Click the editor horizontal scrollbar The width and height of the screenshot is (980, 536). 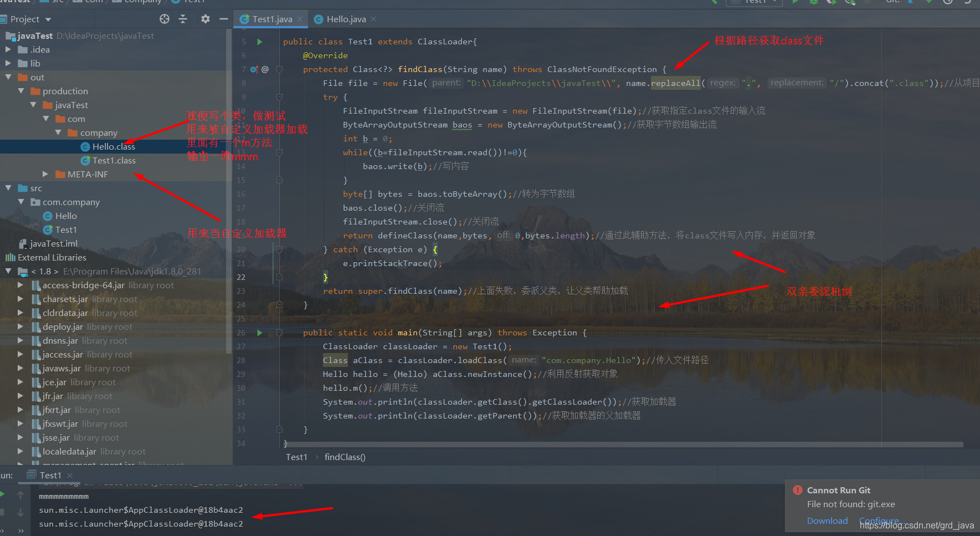[623, 445]
